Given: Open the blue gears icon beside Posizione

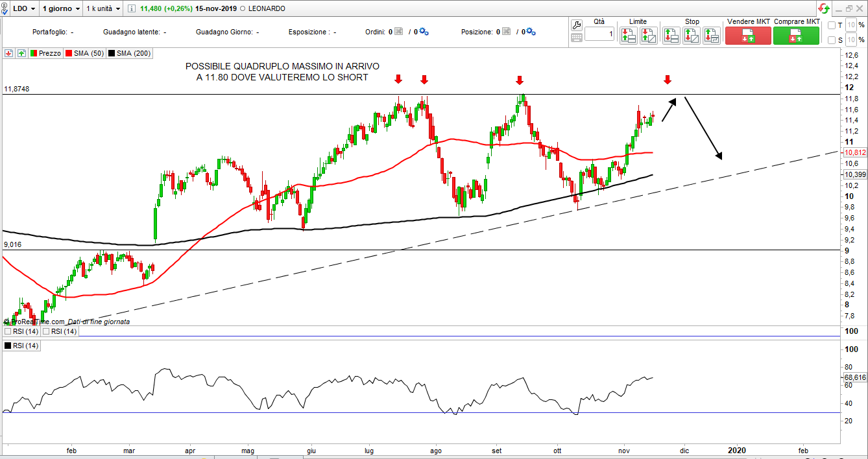Looking at the screenshot, I should tap(531, 32).
